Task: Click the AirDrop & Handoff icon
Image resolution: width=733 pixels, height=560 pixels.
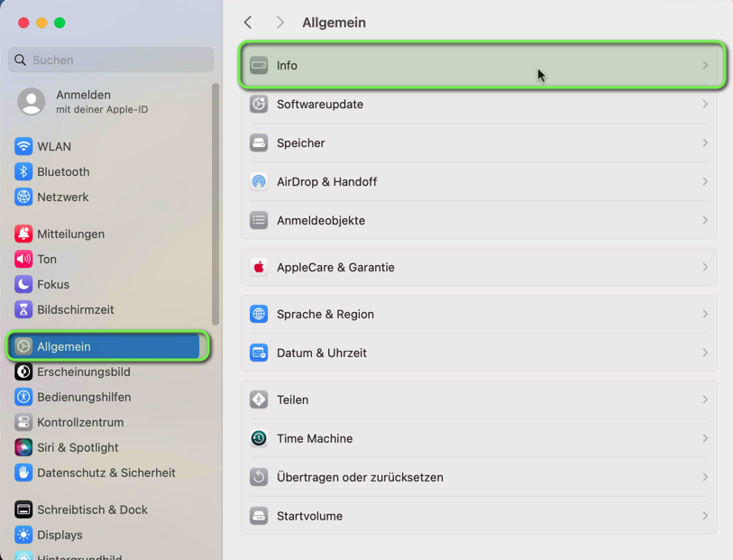Action: click(x=259, y=182)
